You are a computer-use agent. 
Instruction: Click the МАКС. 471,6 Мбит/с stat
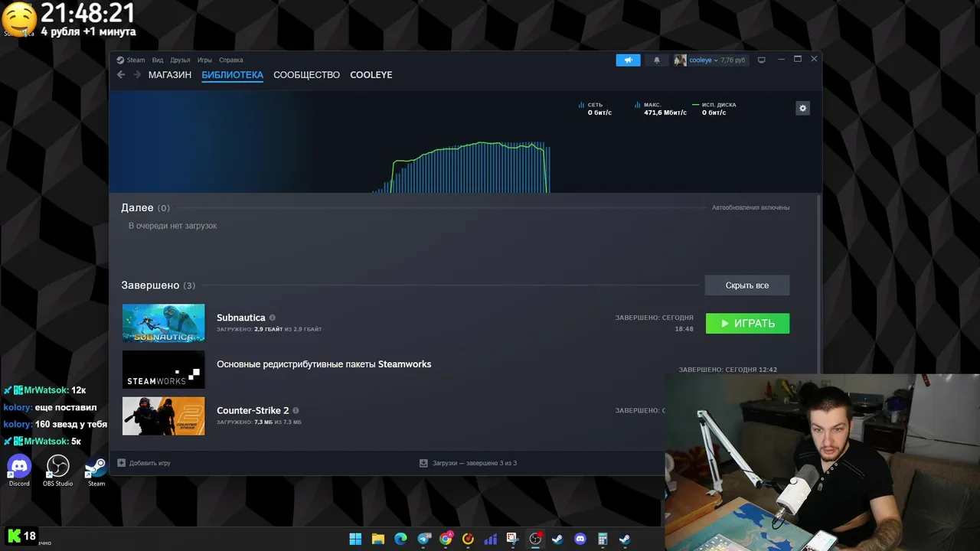[661, 109]
